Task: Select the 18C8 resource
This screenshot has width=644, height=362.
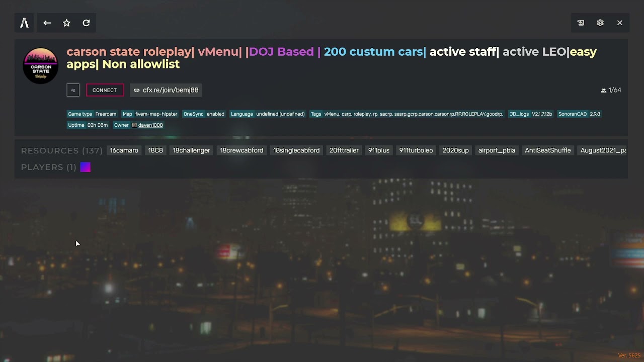Action: point(155,150)
